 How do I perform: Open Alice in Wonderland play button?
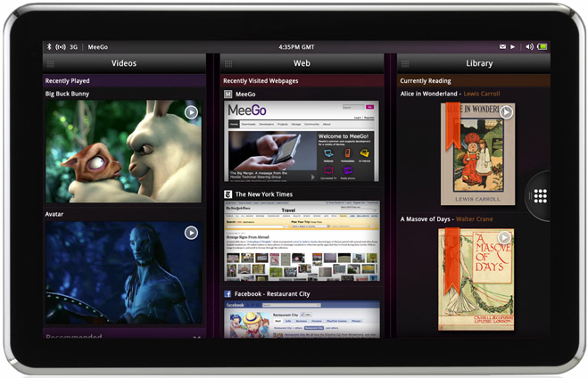[506, 111]
